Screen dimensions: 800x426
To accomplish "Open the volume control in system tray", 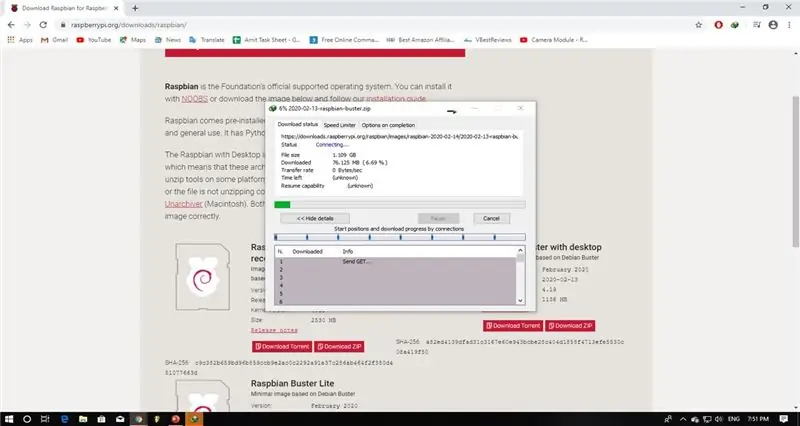I will pos(718,419).
